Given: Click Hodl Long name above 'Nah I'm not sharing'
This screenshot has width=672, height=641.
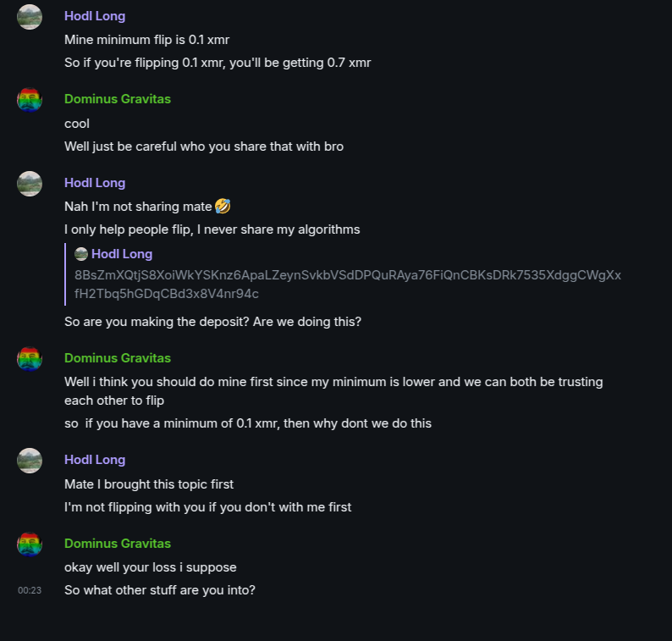Looking at the screenshot, I should tap(95, 183).
